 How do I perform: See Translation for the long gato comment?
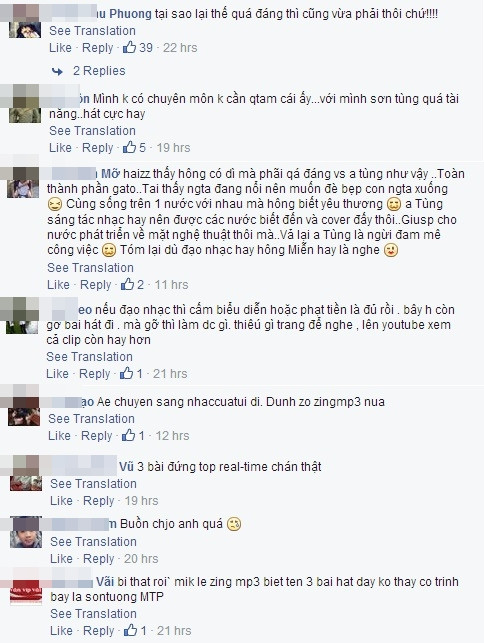click(x=90, y=268)
